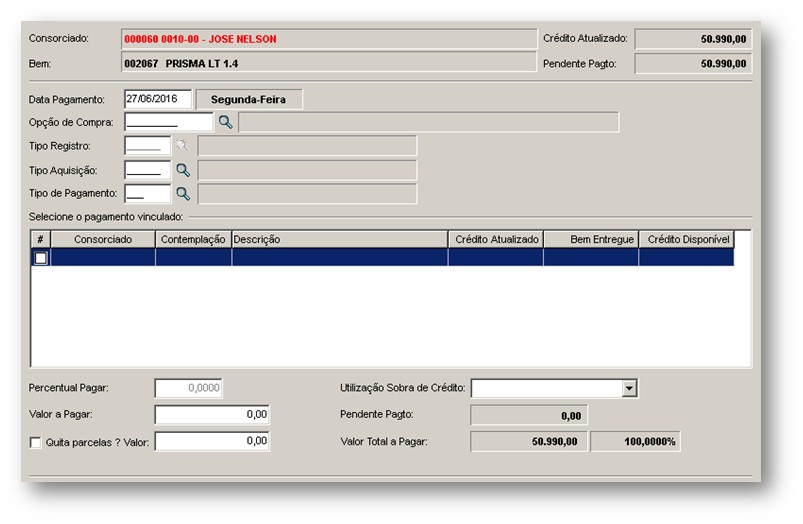Image resolution: width=803 pixels, height=524 pixels.
Task: Click the Tipo Registro description box
Action: (x=307, y=145)
